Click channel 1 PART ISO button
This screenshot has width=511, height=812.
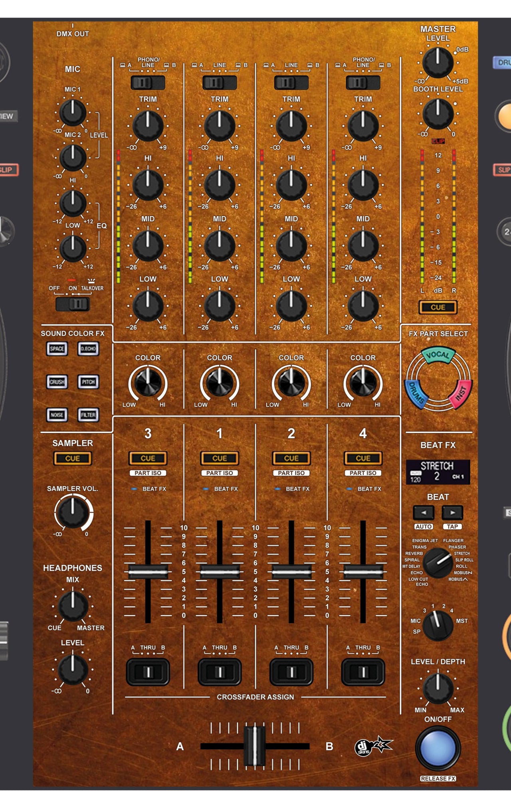pos(220,473)
